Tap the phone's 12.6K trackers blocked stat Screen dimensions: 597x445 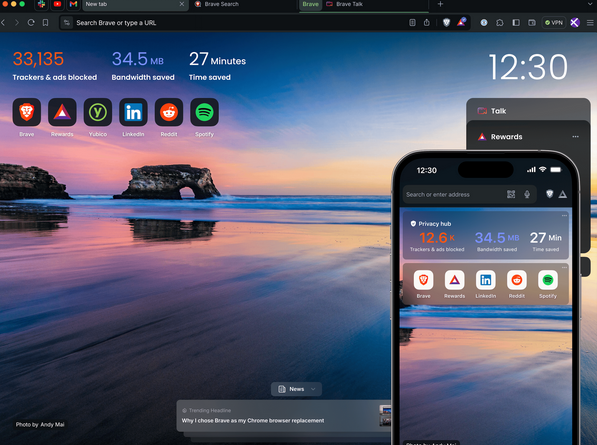pyautogui.click(x=437, y=241)
